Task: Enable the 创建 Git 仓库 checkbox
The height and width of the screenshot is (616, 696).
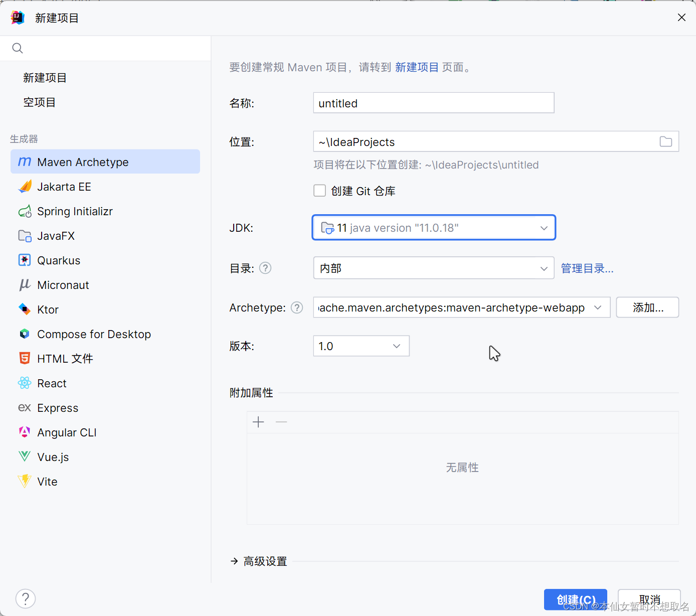Action: click(319, 191)
